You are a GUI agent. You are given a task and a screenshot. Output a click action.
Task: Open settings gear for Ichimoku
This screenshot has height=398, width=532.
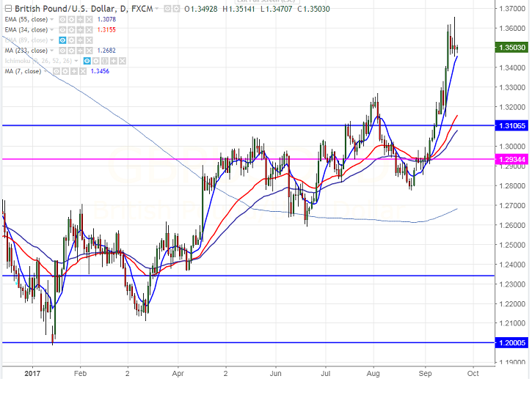click(96, 61)
